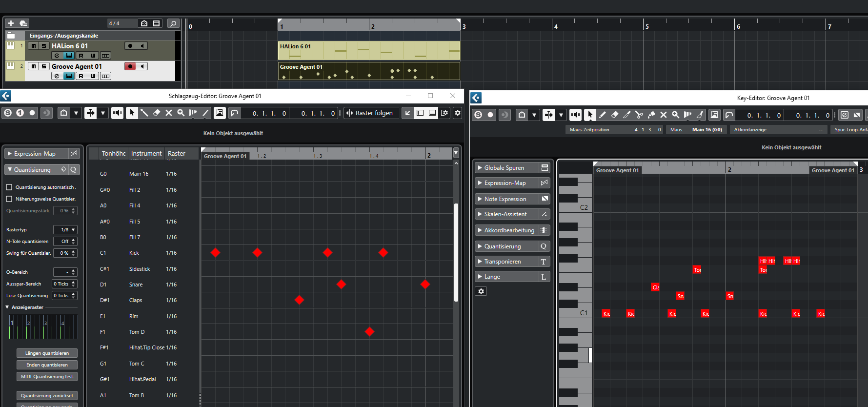Select the Draw pencil tool in Key Editor
The image size is (868, 407).
[x=602, y=115]
